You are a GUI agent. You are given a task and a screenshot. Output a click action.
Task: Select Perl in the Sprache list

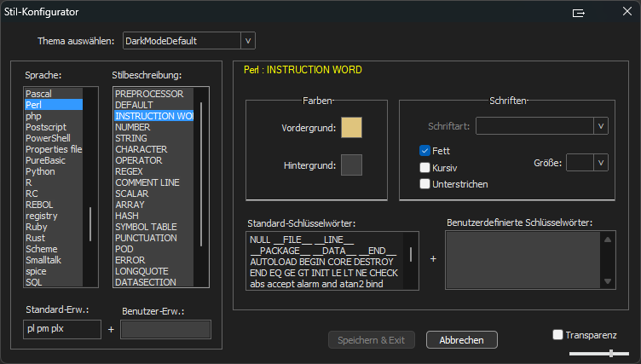click(54, 105)
